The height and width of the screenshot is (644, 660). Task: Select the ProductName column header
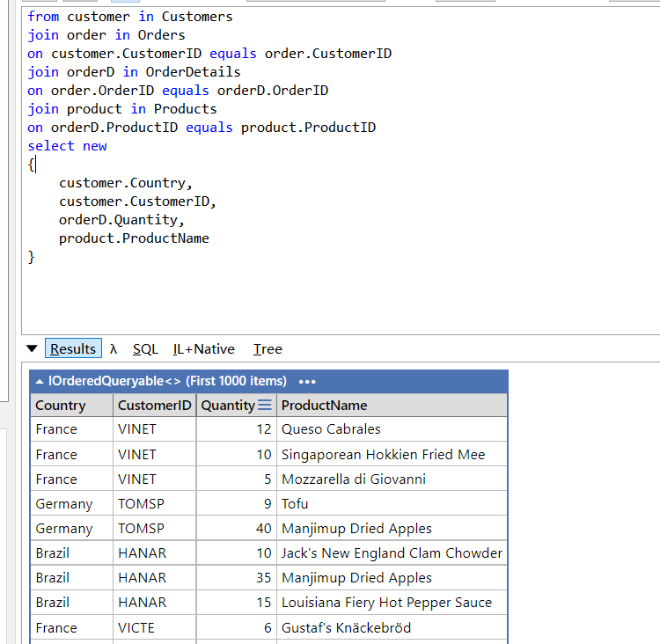point(392,405)
